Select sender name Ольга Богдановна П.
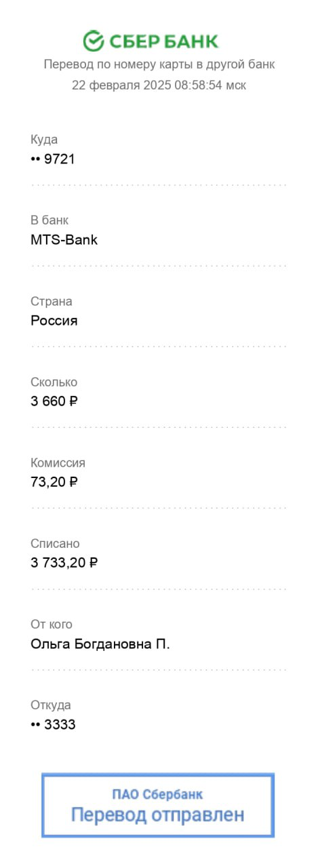 100,644
